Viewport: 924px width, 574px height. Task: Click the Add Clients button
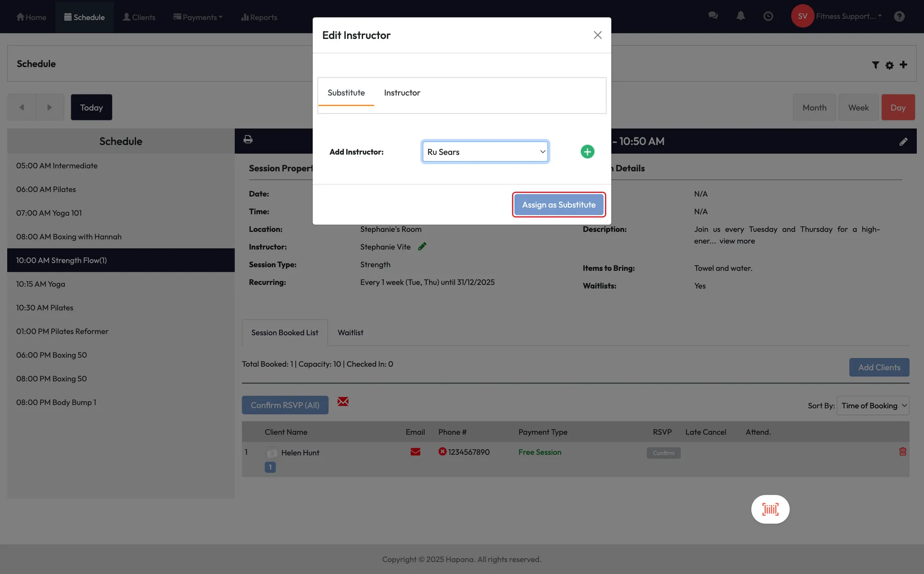(879, 367)
